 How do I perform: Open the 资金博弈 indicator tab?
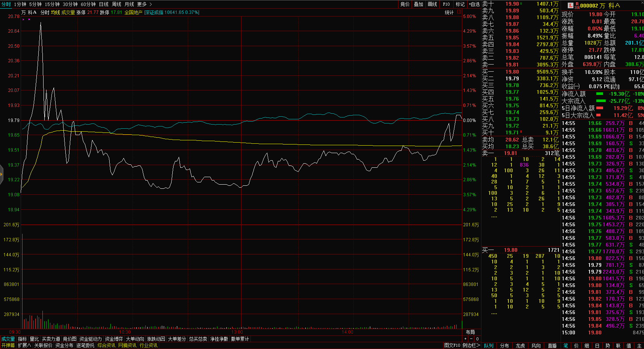(114, 339)
